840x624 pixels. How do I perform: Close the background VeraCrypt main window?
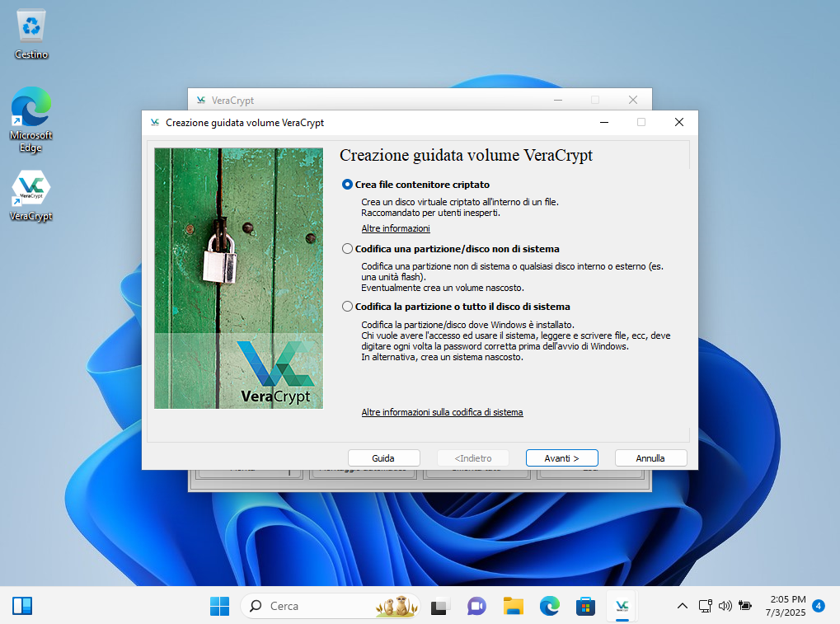pos(632,100)
